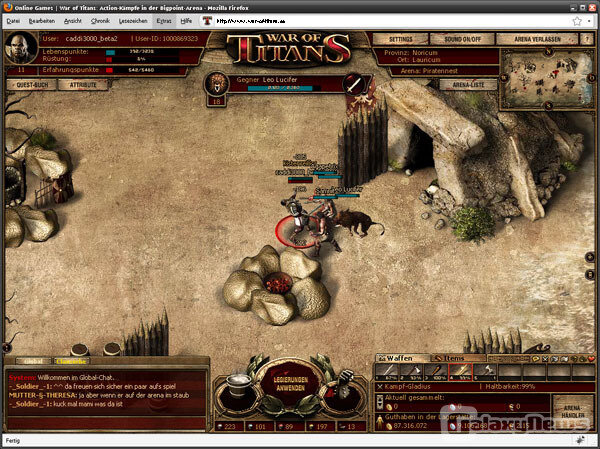Click the player avatar portrait
Viewport: 600px width, 449px height.
coord(21,48)
